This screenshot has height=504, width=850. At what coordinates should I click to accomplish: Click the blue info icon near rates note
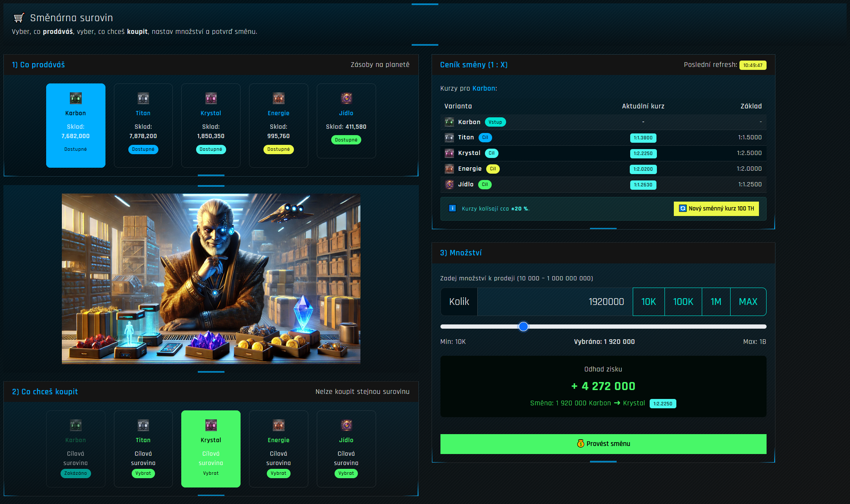tap(452, 208)
